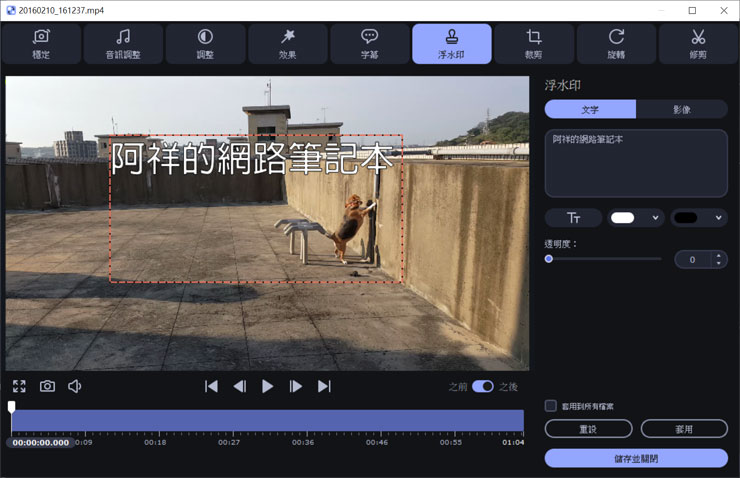Step forward one frame

pyautogui.click(x=295, y=386)
